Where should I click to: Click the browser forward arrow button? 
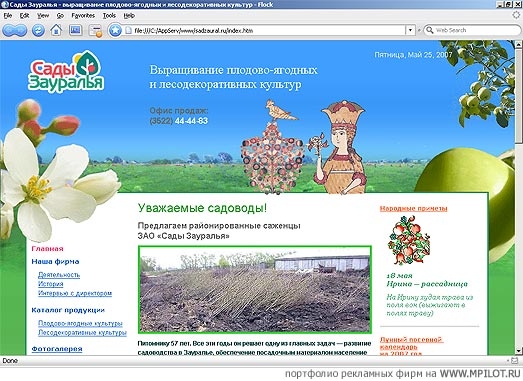(21, 31)
